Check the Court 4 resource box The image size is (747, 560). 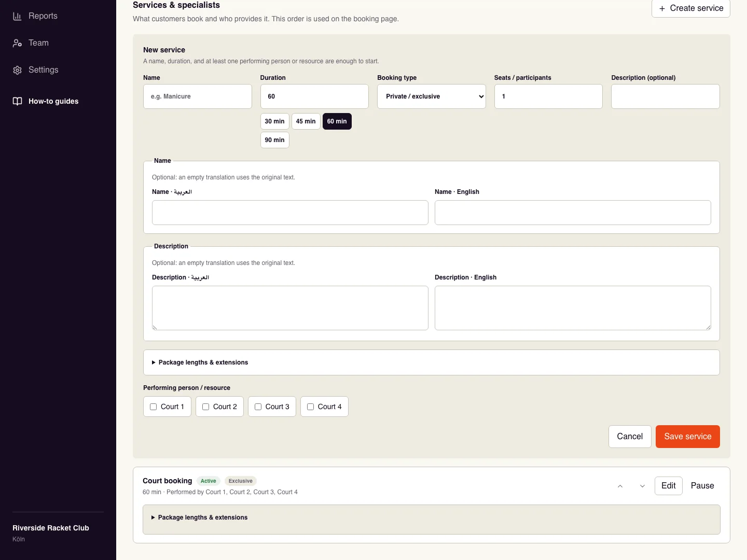click(x=311, y=407)
